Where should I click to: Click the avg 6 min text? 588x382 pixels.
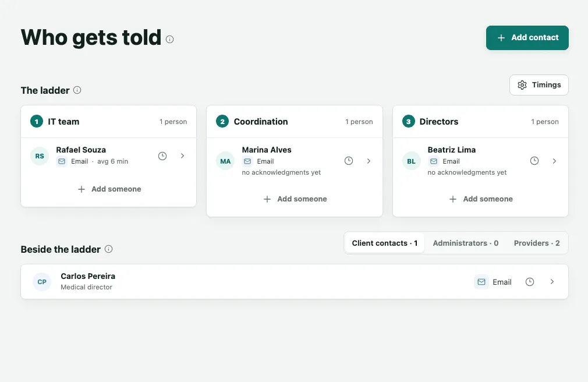click(112, 161)
